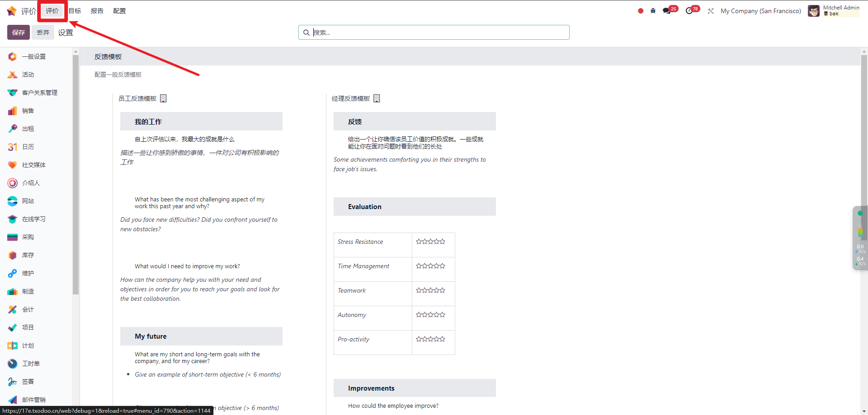Click the bug debug icon in top bar
The height and width of the screenshot is (415, 868).
pos(653,11)
